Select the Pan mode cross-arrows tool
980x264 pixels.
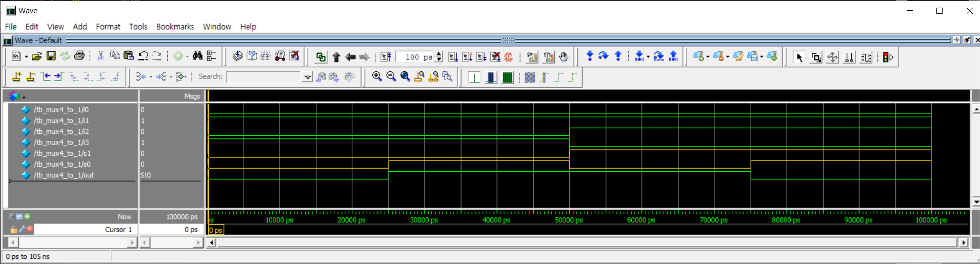833,57
